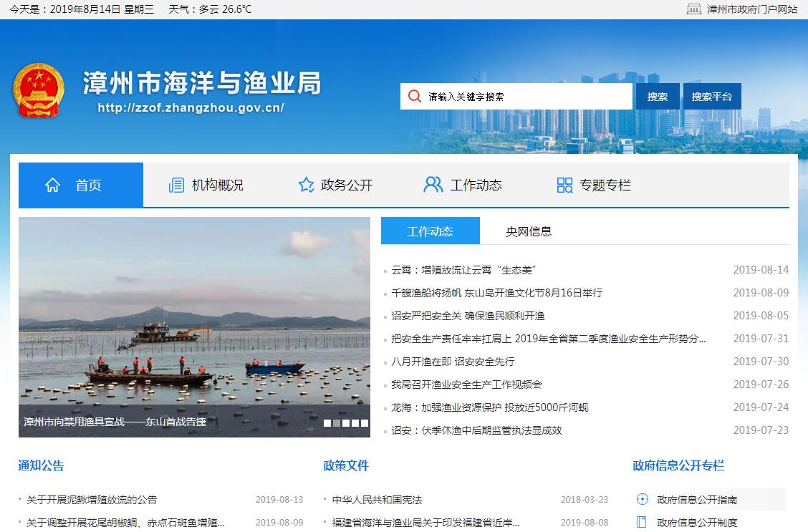Image resolution: width=808 pixels, height=532 pixels.
Task: Open notice 关于开展泥鳅增殖放流的公告
Action: (92, 500)
